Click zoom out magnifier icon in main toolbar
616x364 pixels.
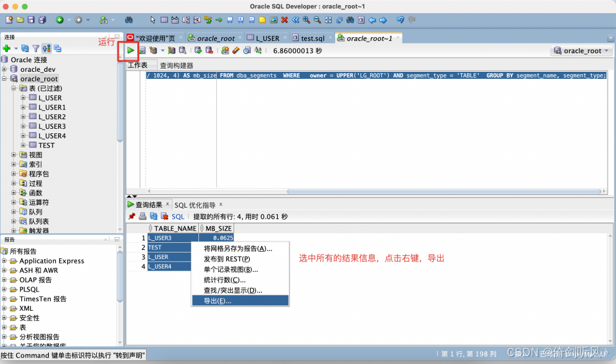(317, 20)
